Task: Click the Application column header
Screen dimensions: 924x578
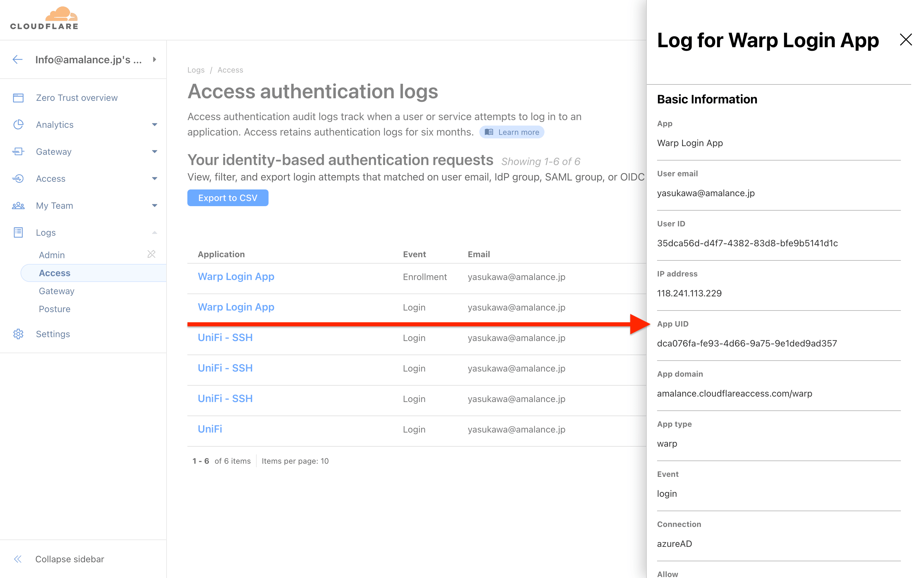Action: tap(221, 254)
